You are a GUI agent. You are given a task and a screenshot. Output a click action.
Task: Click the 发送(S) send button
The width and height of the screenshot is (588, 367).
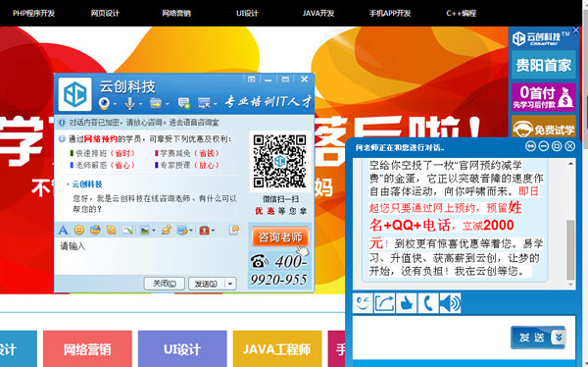click(206, 284)
